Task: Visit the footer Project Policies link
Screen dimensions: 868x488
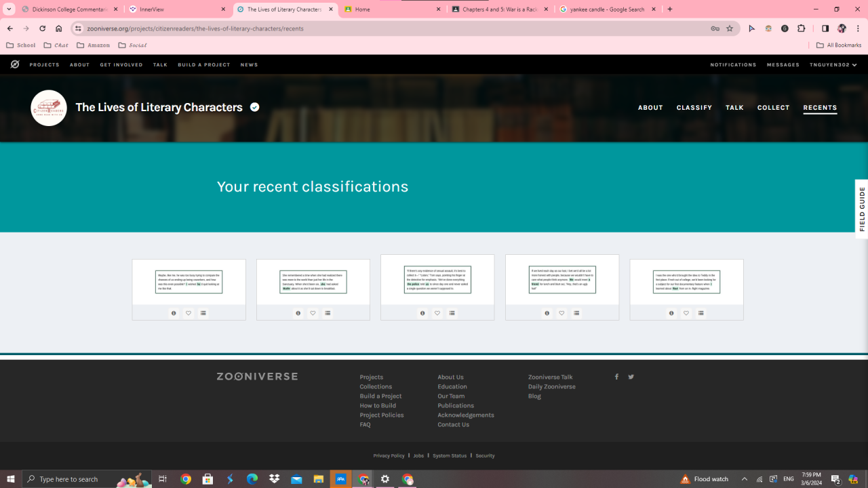Action: tap(382, 415)
